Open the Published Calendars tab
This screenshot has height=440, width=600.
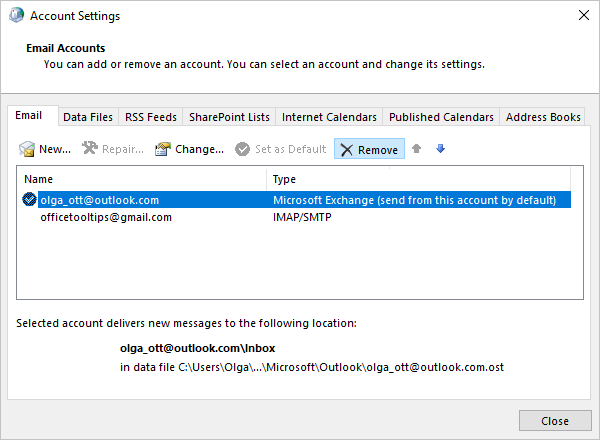[x=441, y=117]
